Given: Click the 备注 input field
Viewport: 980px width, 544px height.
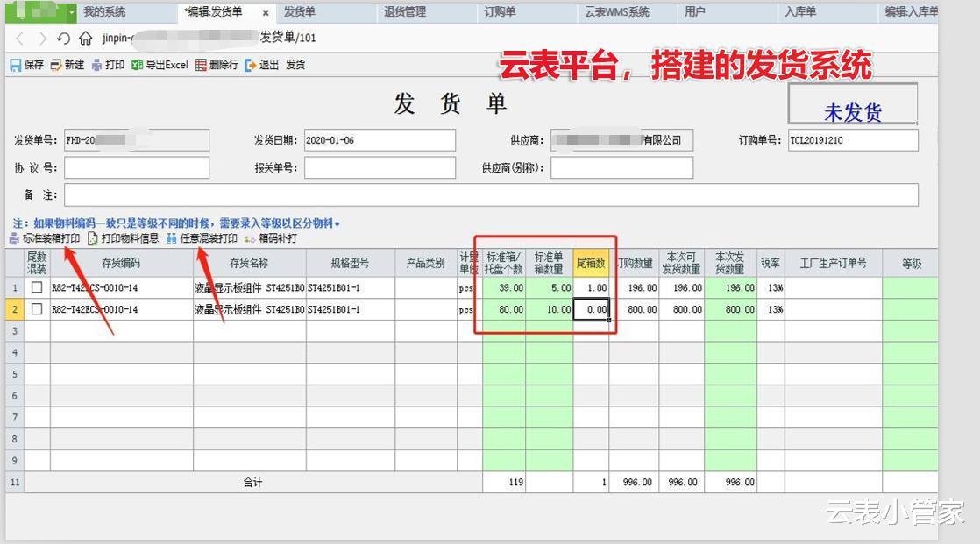Looking at the screenshot, I should 491,194.
